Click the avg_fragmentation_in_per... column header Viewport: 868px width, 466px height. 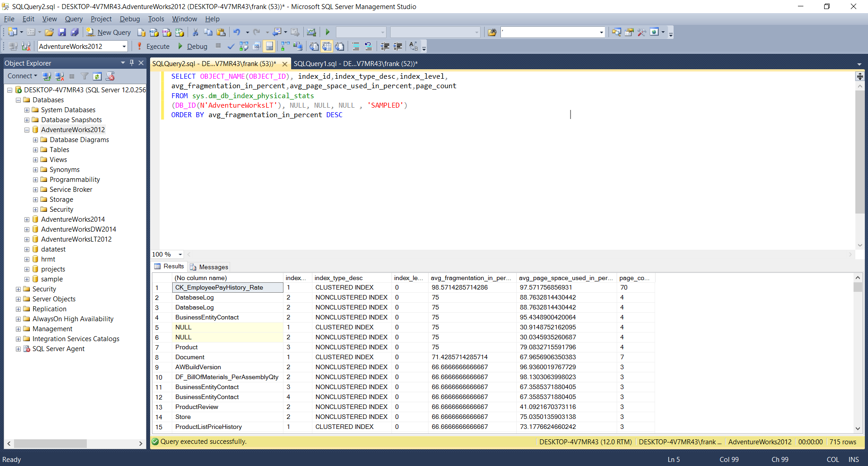tap(472, 278)
